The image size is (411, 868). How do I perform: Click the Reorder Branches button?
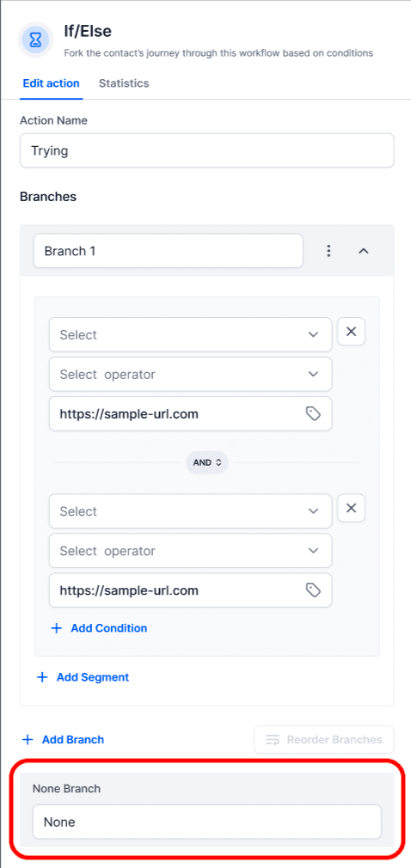pos(324,740)
